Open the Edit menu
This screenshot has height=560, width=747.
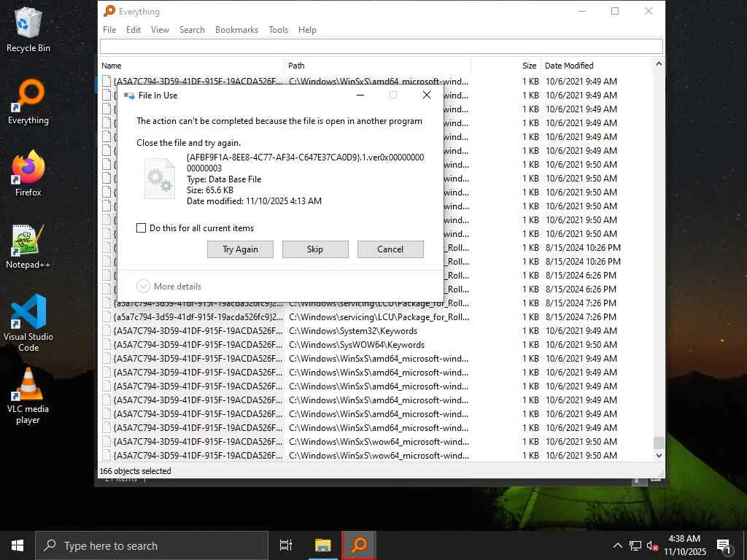tap(133, 29)
